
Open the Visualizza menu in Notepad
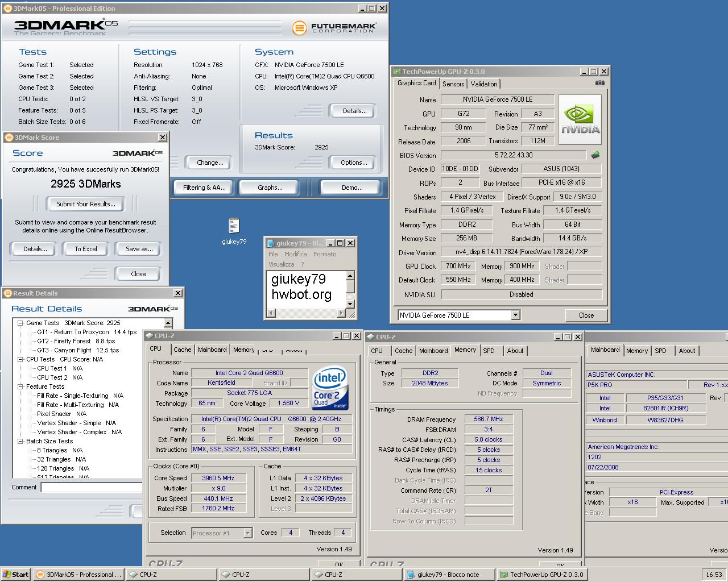click(282, 264)
